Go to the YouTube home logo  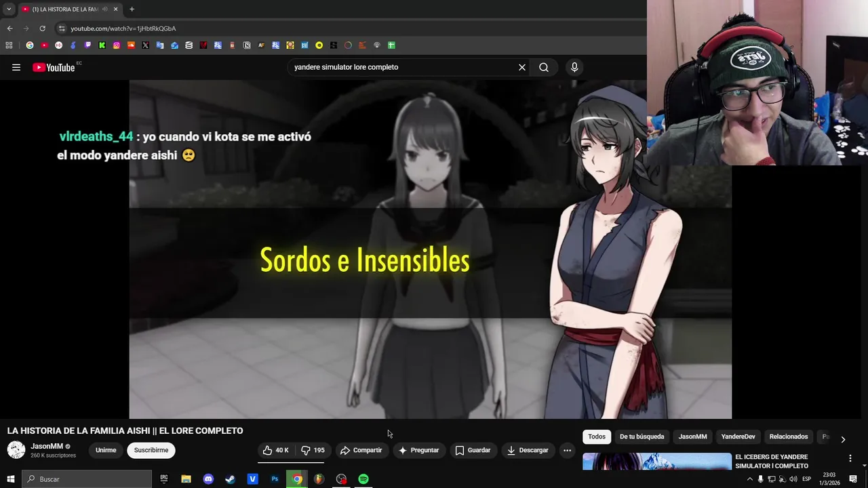pos(54,67)
